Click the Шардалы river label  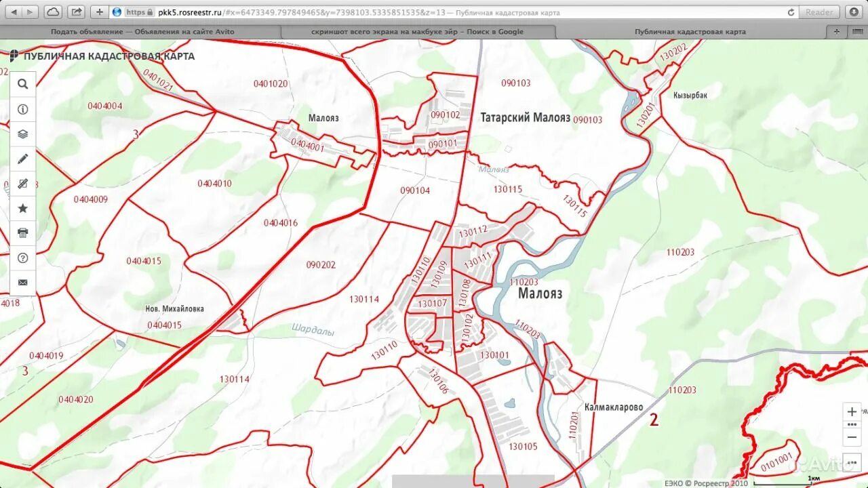tap(313, 331)
